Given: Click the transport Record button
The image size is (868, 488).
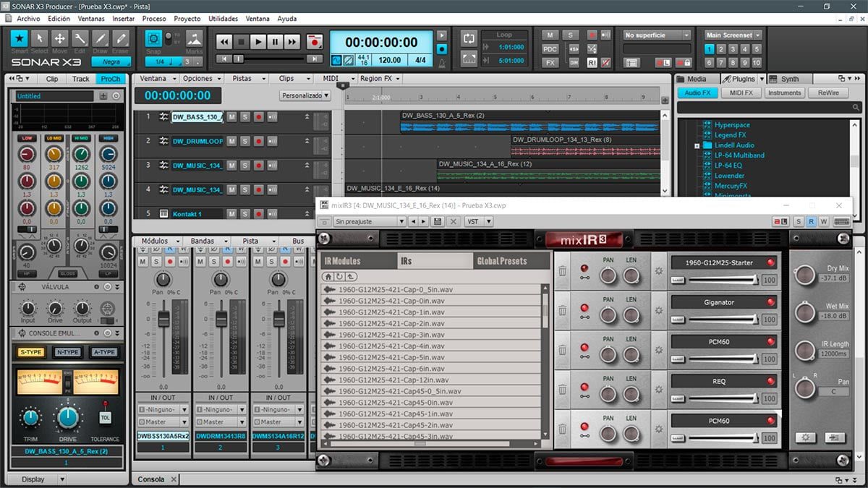Looking at the screenshot, I should pyautogui.click(x=314, y=42).
